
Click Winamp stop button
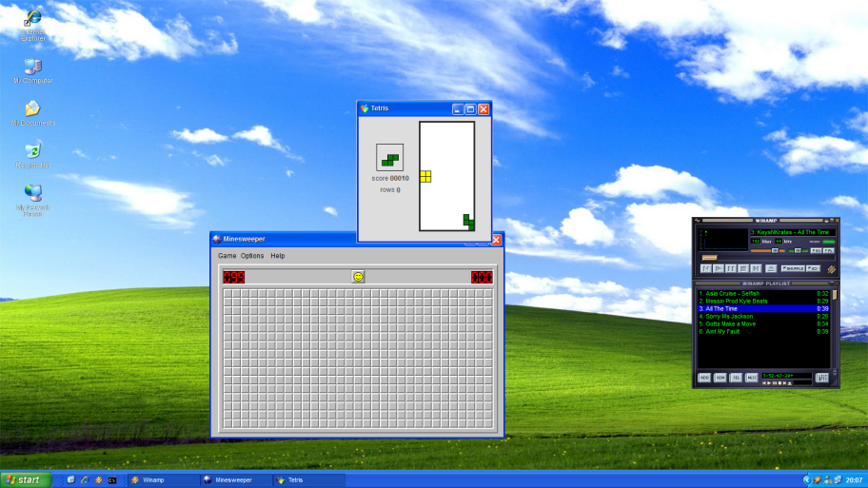(x=743, y=268)
